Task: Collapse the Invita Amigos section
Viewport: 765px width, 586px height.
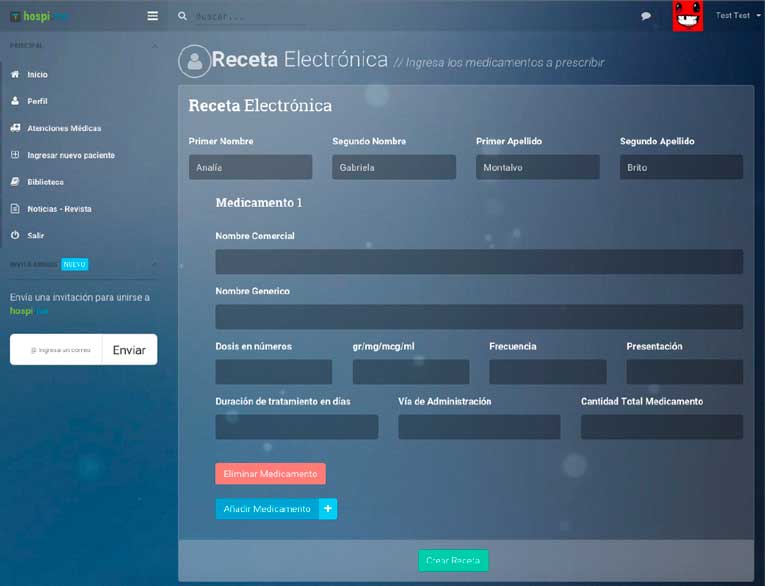Action: (x=154, y=264)
